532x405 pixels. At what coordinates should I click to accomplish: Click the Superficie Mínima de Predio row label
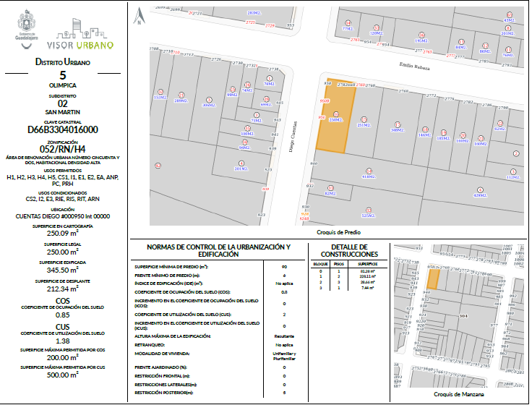pos(171,267)
